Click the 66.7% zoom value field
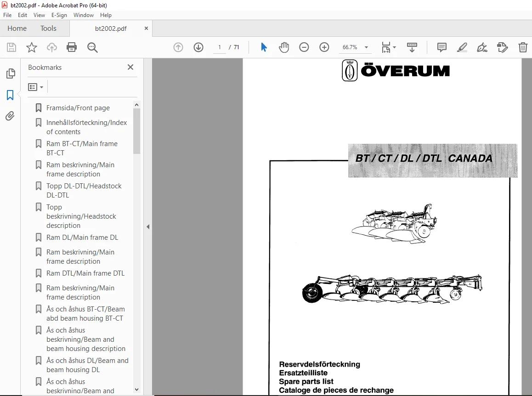Viewport: 532px width, 396px height. pyautogui.click(x=350, y=47)
